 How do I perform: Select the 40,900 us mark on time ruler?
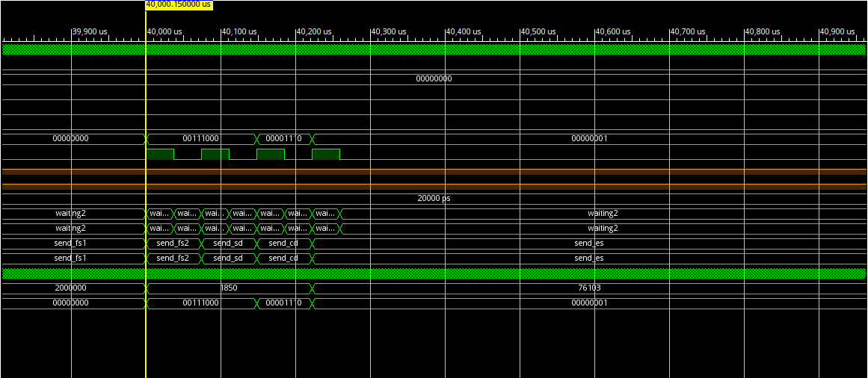coord(837,31)
